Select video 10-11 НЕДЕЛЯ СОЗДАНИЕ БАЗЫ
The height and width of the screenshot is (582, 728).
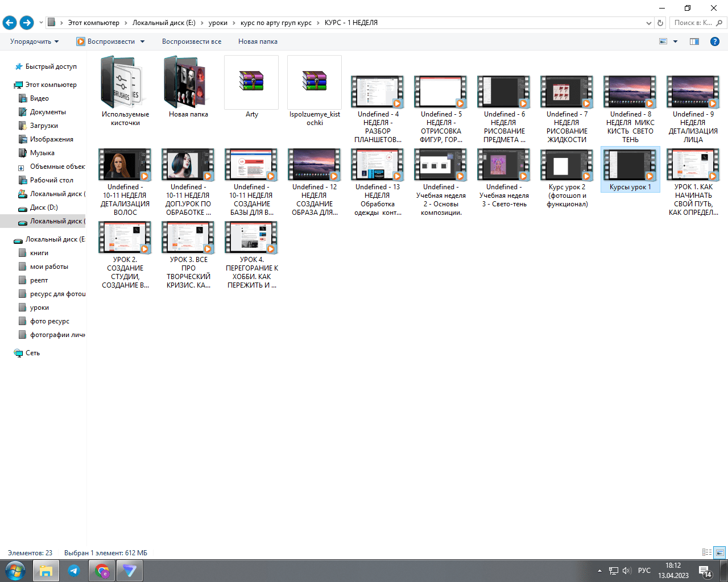coord(251,182)
